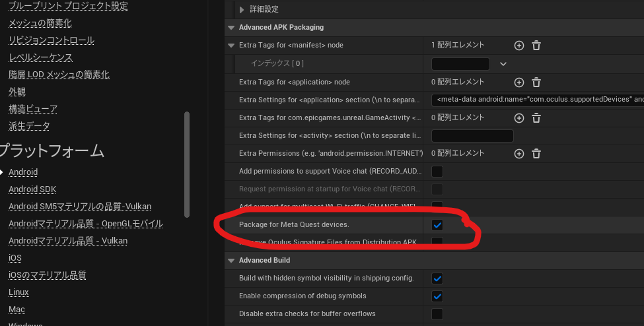Open Androidマテリアル品質 - OpenGLモバイル page
Image resolution: width=644 pixels, height=326 pixels.
point(85,224)
